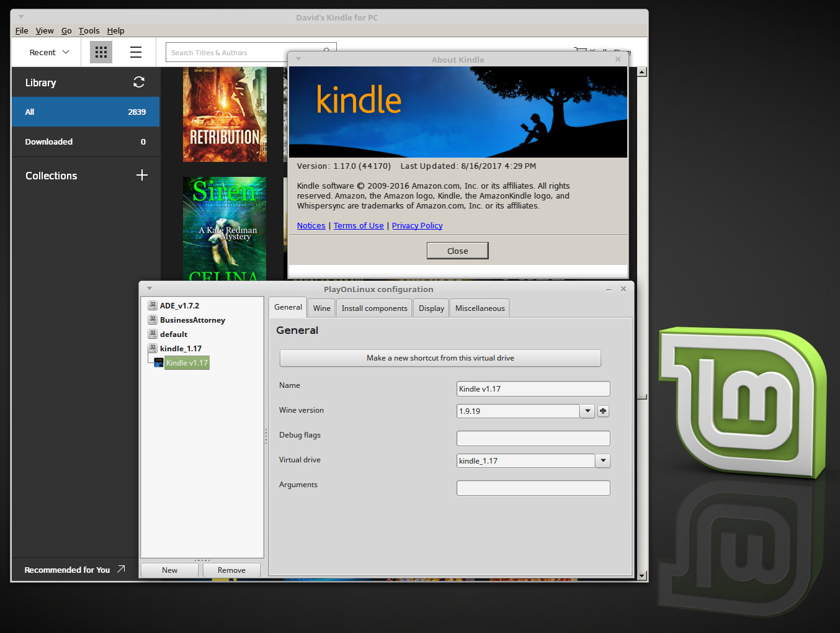This screenshot has width=840, height=633.
Task: Close the PlayOnLinux configuration window
Action: (623, 289)
